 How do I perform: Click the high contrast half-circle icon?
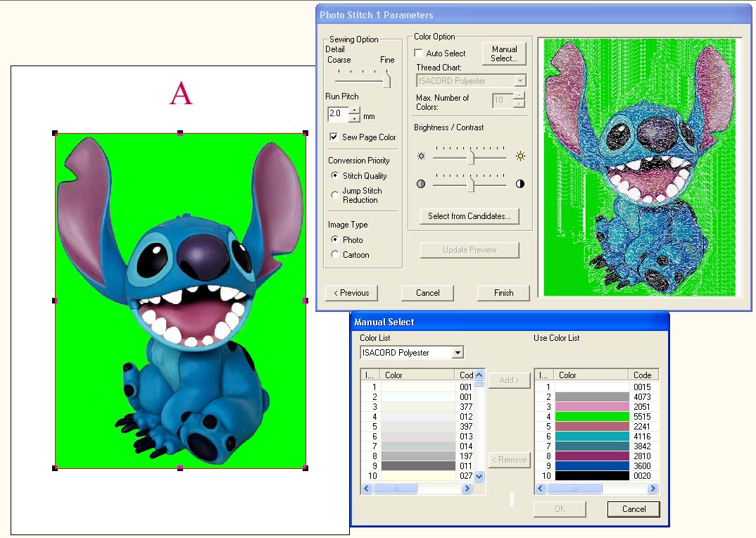pyautogui.click(x=520, y=184)
